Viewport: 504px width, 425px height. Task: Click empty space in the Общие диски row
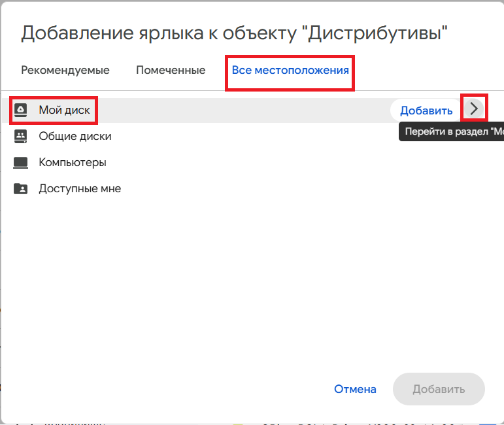(261, 137)
